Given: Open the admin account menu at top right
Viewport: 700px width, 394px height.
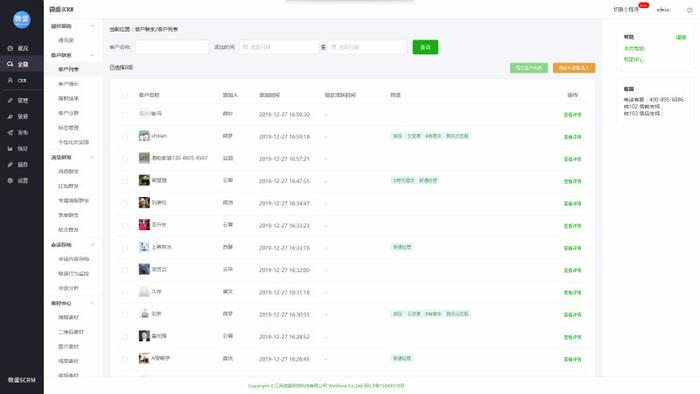Looking at the screenshot, I should (x=663, y=9).
